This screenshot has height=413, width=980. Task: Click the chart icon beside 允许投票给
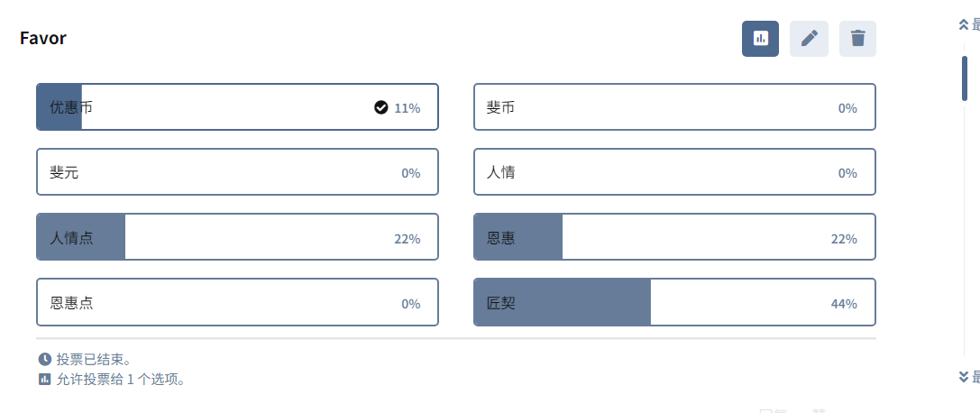44,379
